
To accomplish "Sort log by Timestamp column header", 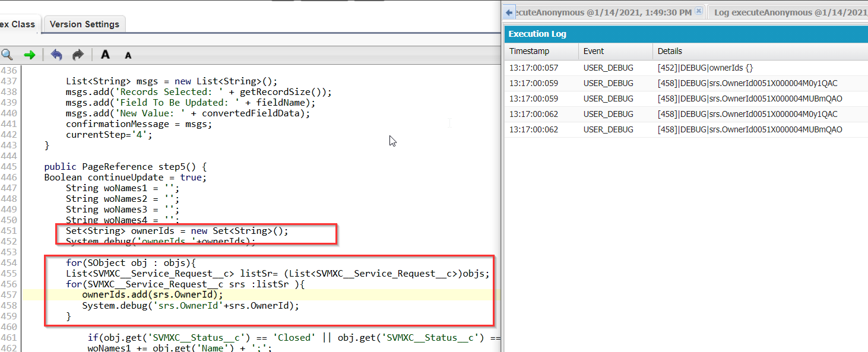I will (529, 52).
